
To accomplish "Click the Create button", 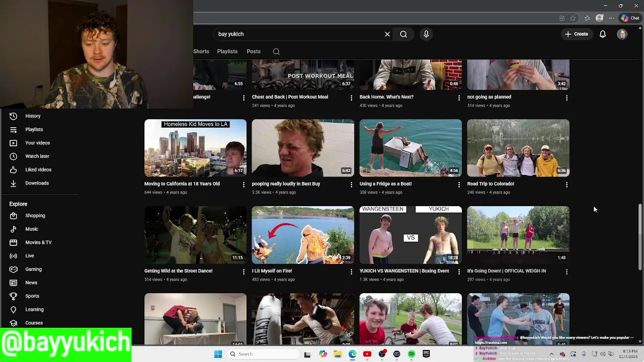I will [x=577, y=34].
